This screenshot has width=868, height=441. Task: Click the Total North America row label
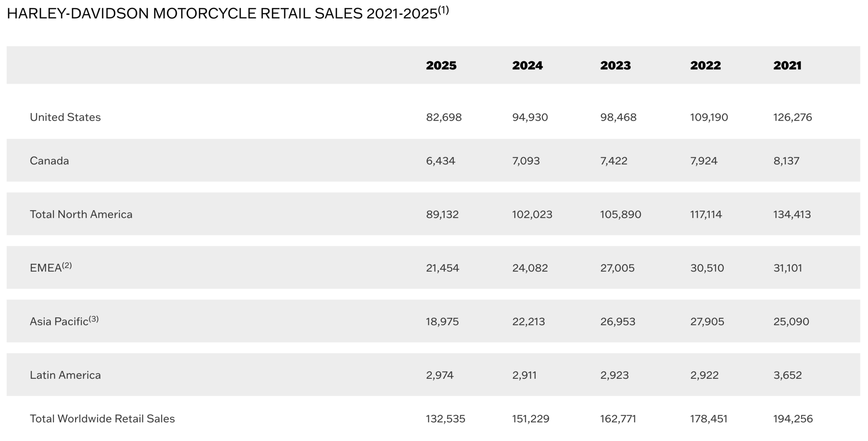pos(81,214)
